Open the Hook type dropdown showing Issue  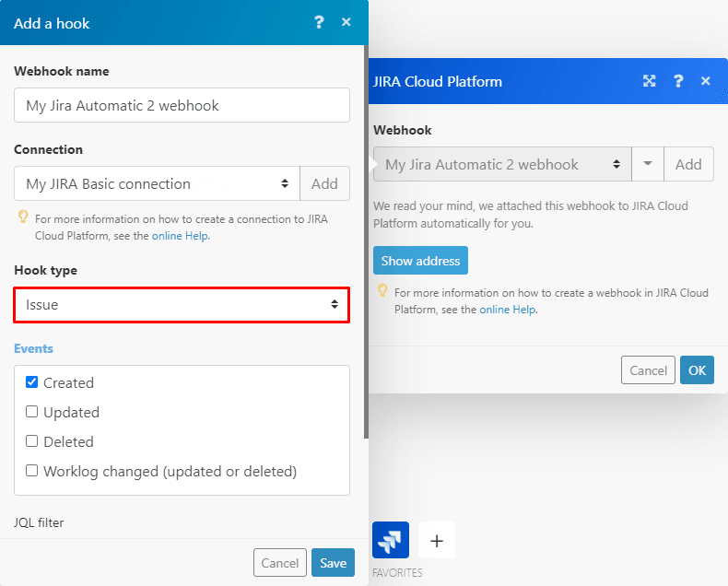(182, 304)
